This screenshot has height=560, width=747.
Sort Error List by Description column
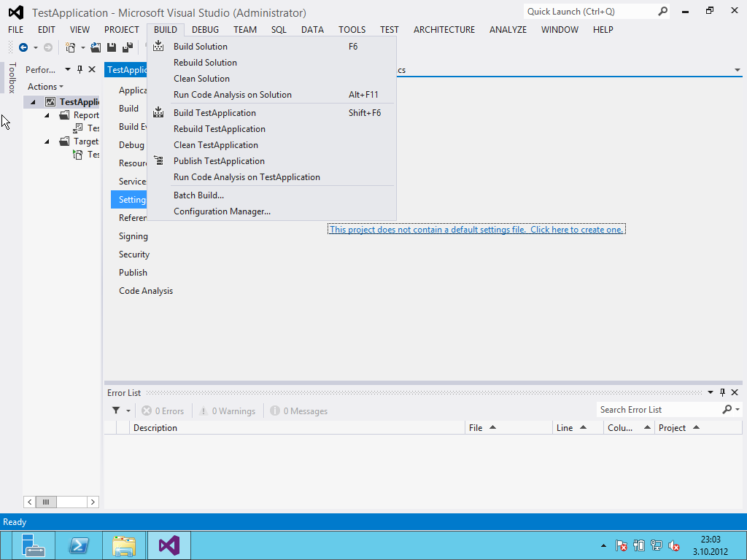pyautogui.click(x=297, y=427)
